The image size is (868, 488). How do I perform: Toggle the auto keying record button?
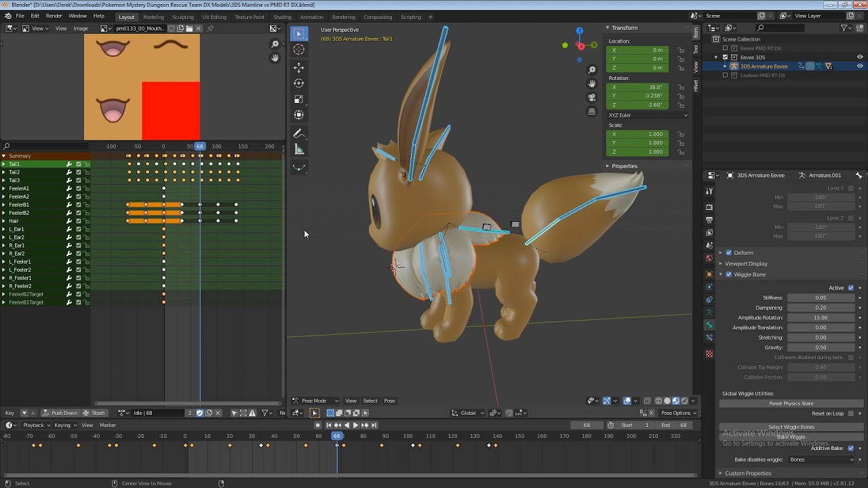[317, 425]
